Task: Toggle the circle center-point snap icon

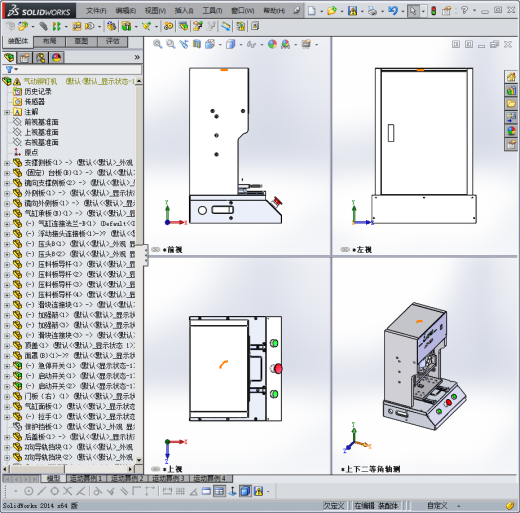Action: (29, 491)
